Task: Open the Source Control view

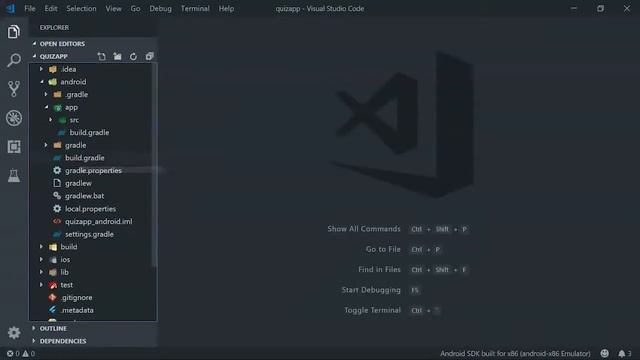Action: [13, 89]
